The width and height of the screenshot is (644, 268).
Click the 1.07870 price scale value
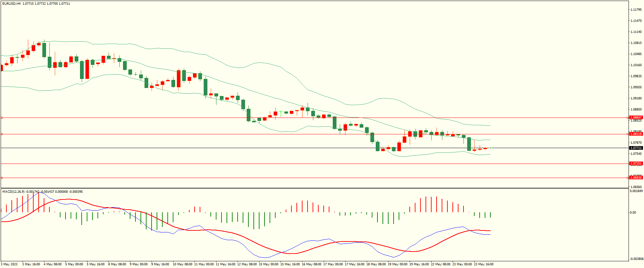(x=636, y=142)
